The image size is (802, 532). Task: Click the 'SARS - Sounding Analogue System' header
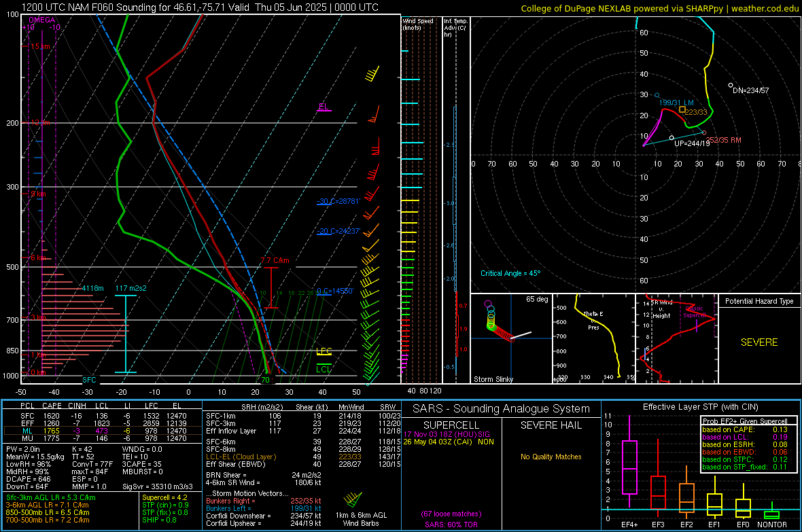pyautogui.click(x=501, y=409)
